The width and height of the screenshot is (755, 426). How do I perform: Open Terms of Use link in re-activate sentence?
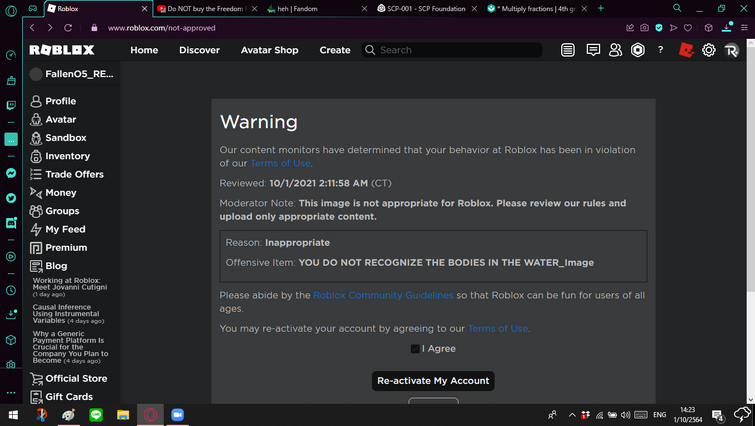(498, 329)
